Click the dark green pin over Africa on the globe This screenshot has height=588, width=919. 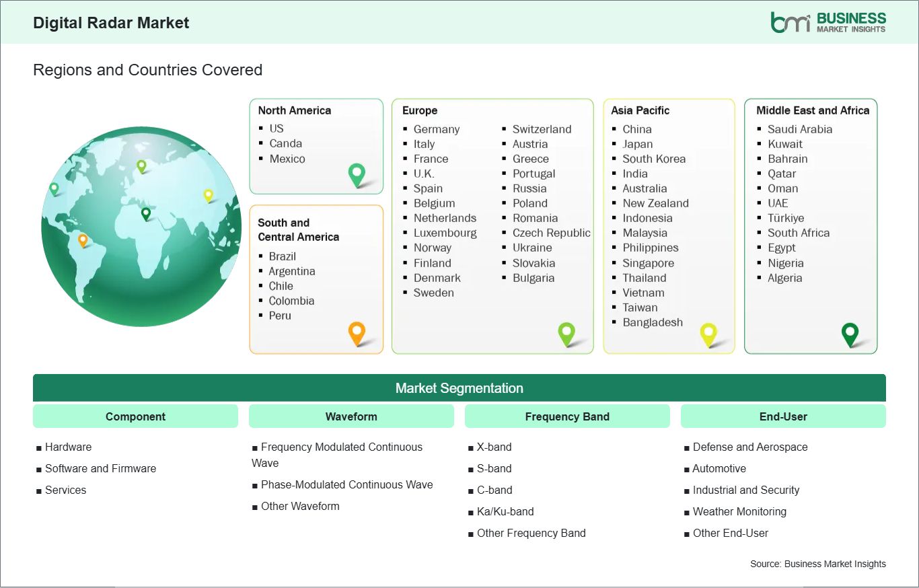(x=145, y=214)
